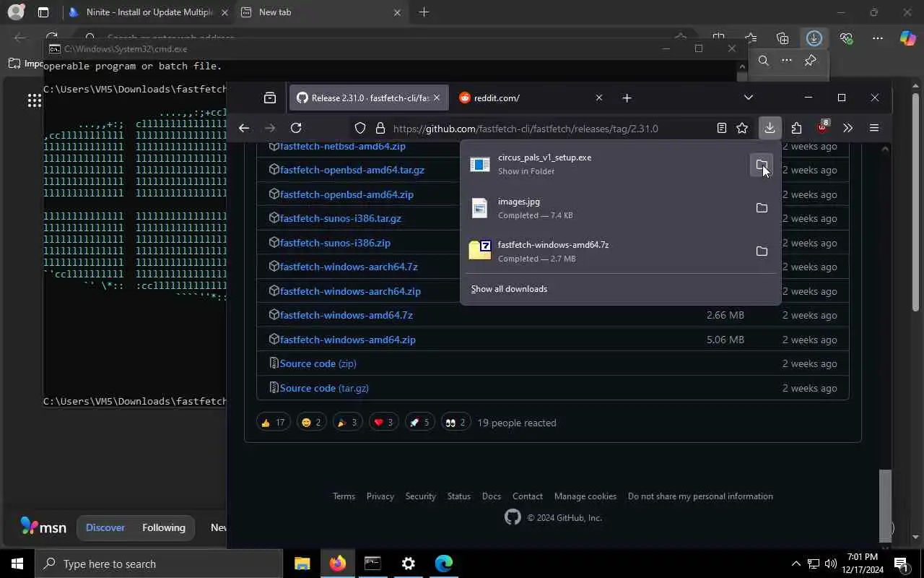Toggle Firefox reader view icon
Screen dimensions: 924x578
pyautogui.click(x=721, y=128)
